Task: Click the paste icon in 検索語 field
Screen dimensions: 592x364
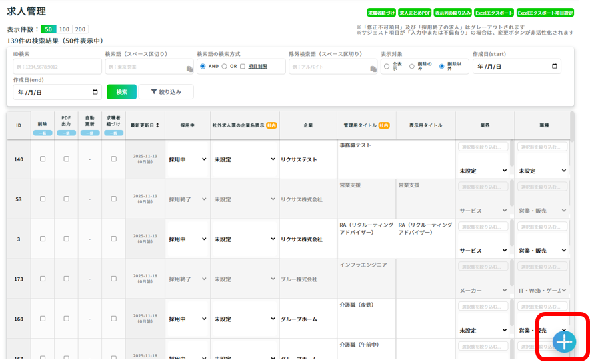Action: (x=189, y=69)
